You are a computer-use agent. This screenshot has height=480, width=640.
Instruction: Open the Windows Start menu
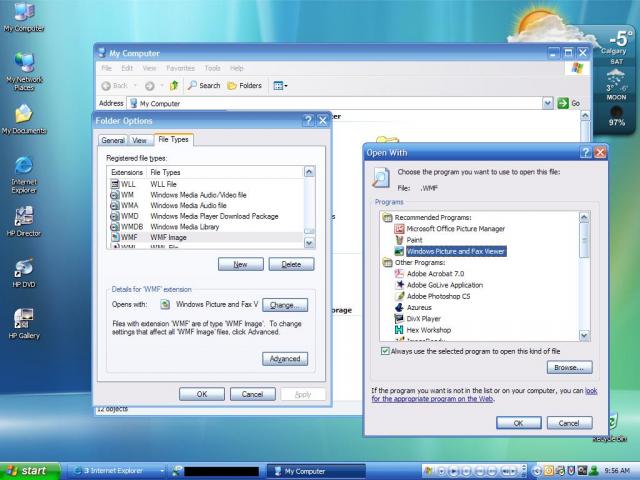(29, 471)
